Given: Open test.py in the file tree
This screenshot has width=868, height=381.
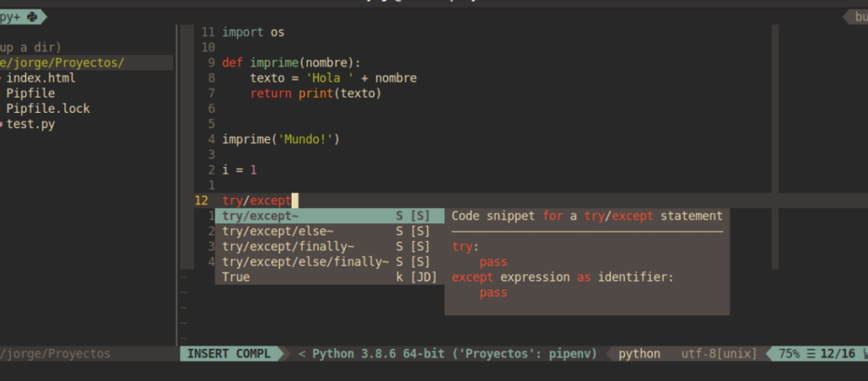Looking at the screenshot, I should [31, 124].
